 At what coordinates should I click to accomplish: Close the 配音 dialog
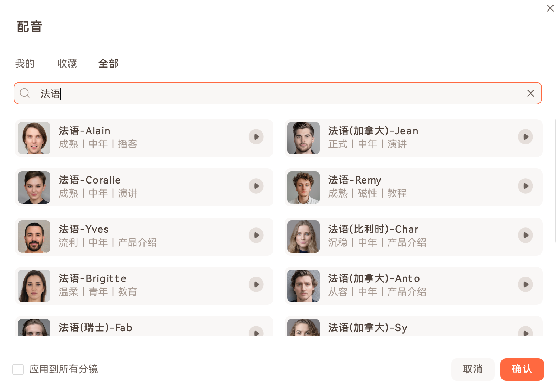click(x=550, y=8)
